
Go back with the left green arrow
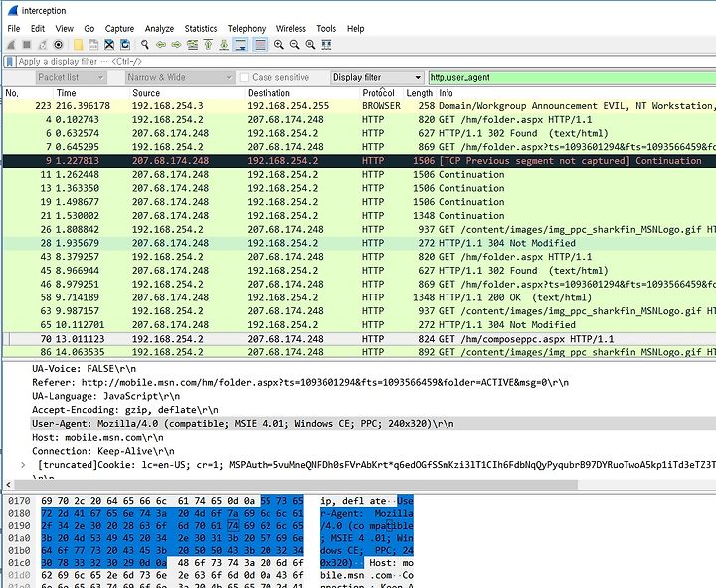161,45
